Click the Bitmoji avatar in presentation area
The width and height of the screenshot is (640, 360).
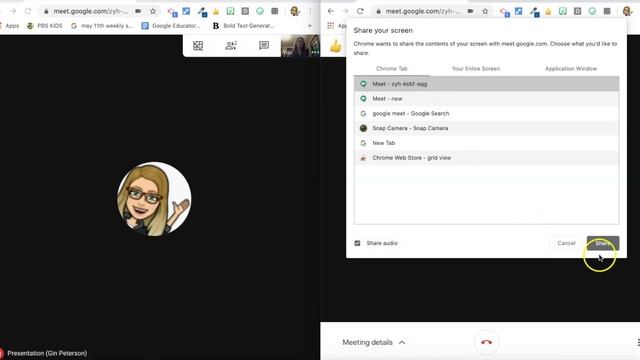(154, 199)
